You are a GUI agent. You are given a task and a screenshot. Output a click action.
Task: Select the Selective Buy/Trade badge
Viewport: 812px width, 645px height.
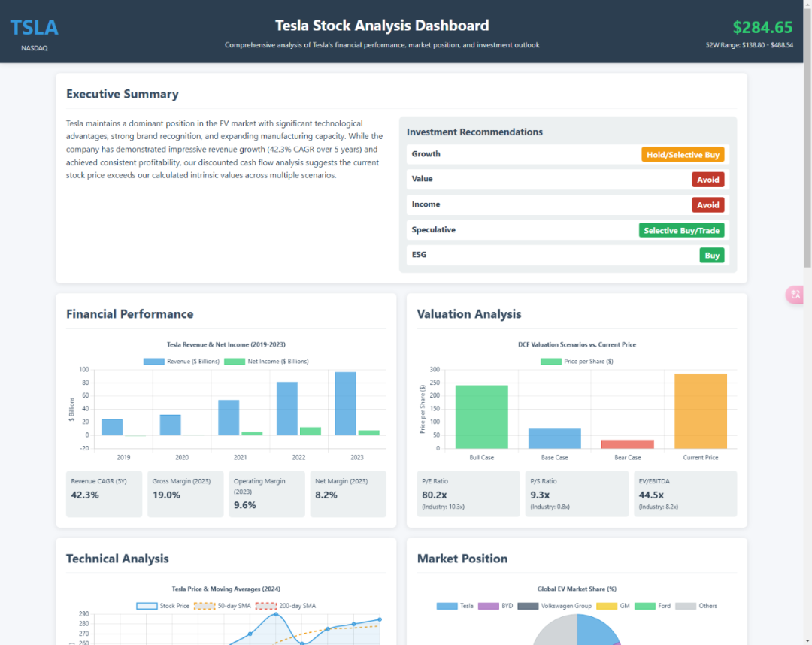(x=681, y=230)
